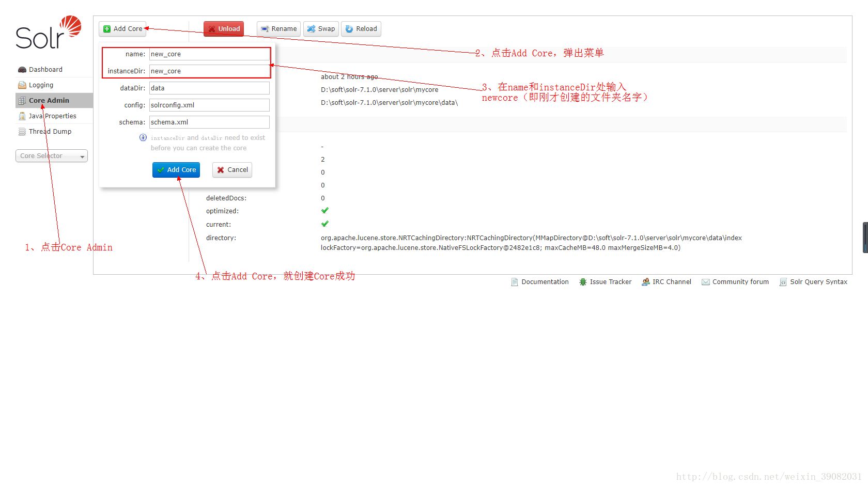Screen dimensions: 868x487
Task: Cancel the Add Core dialog
Action: pos(232,170)
